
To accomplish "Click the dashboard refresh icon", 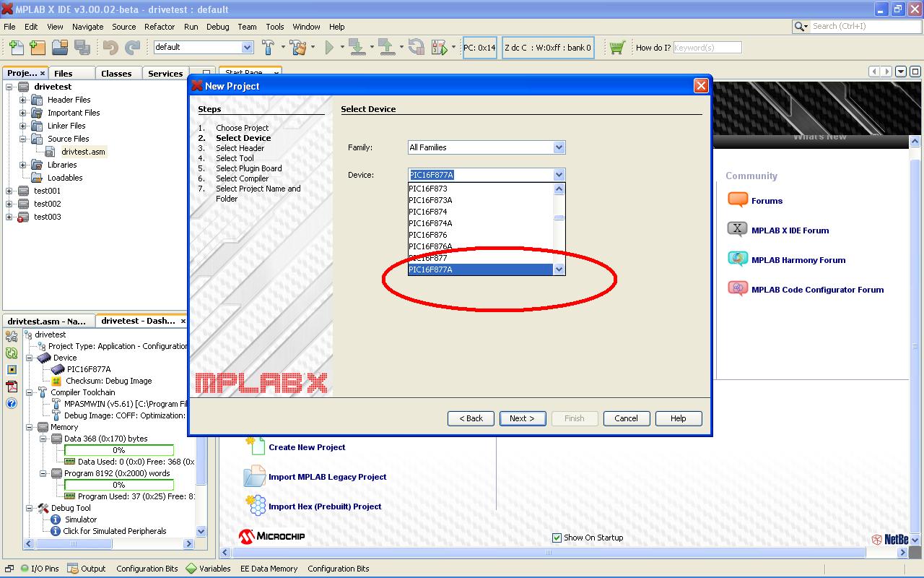I will point(12,353).
